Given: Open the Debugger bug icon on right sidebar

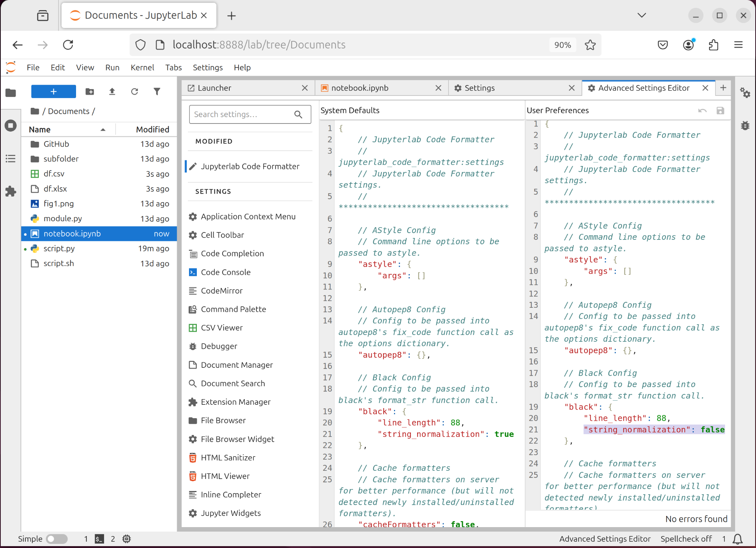Looking at the screenshot, I should [745, 125].
